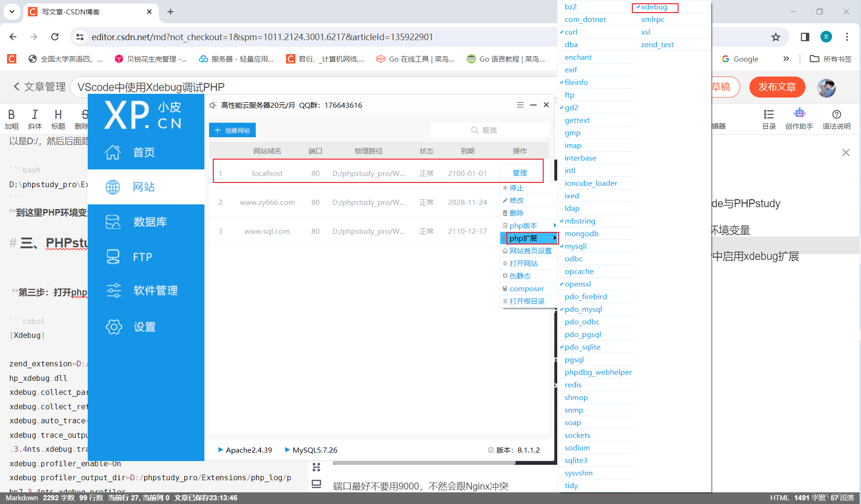Reload the browser page
The width and height of the screenshot is (861, 504).
point(55,37)
